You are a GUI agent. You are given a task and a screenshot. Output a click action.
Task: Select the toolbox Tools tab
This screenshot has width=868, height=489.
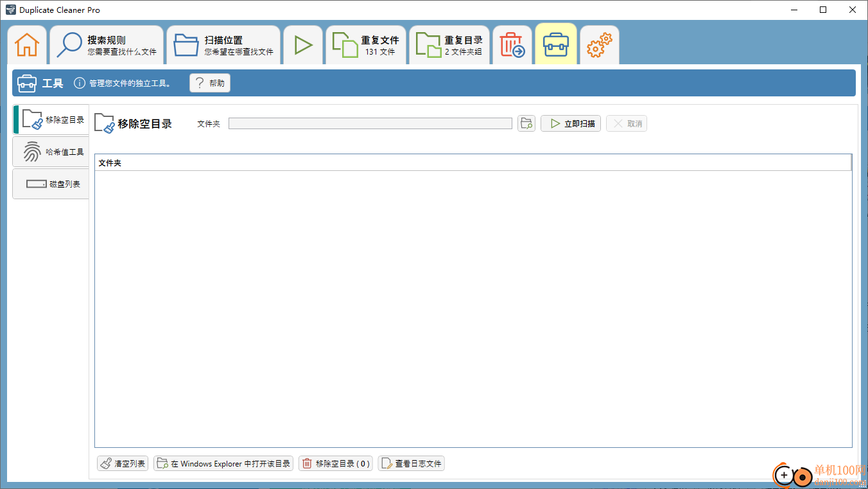555,44
